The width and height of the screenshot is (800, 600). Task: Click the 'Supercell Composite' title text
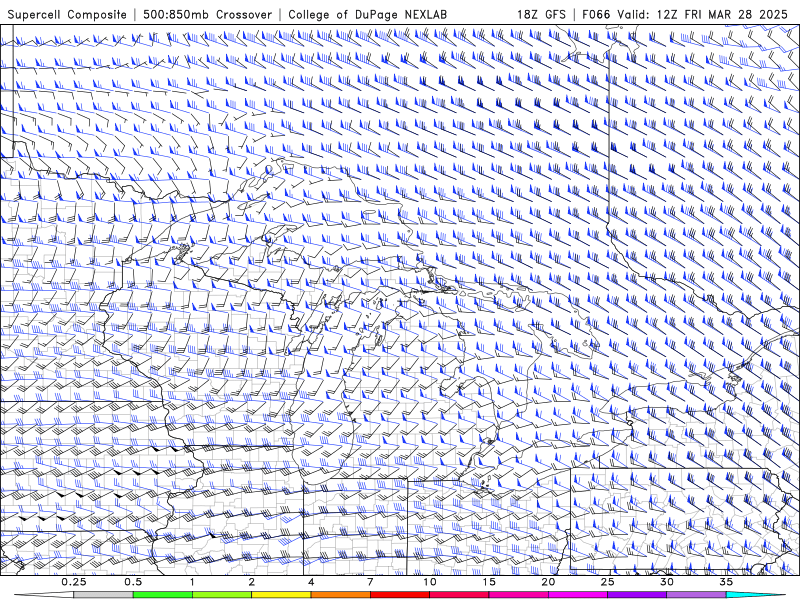pyautogui.click(x=67, y=15)
